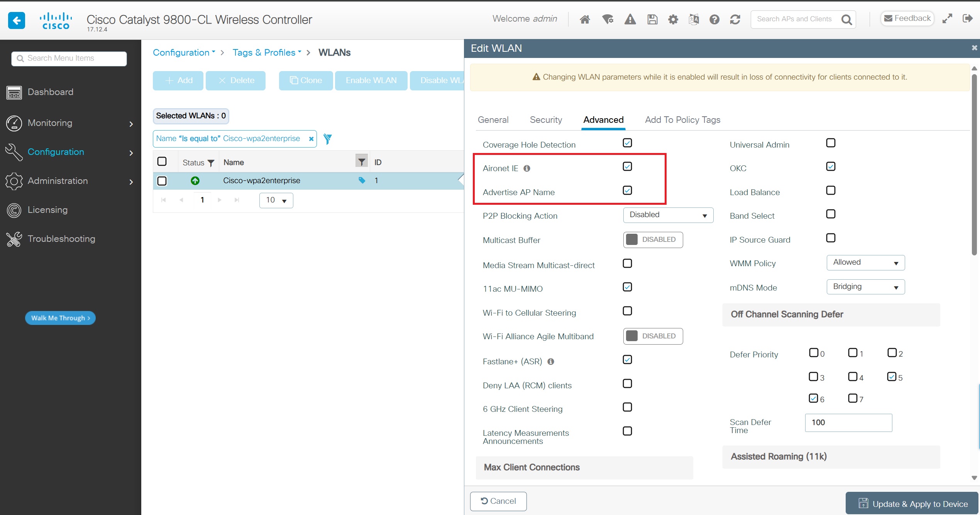Open Licensing menu item

(47, 210)
